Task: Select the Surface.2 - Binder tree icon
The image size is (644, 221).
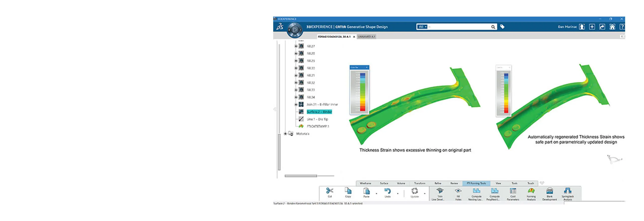Action: pos(301,112)
